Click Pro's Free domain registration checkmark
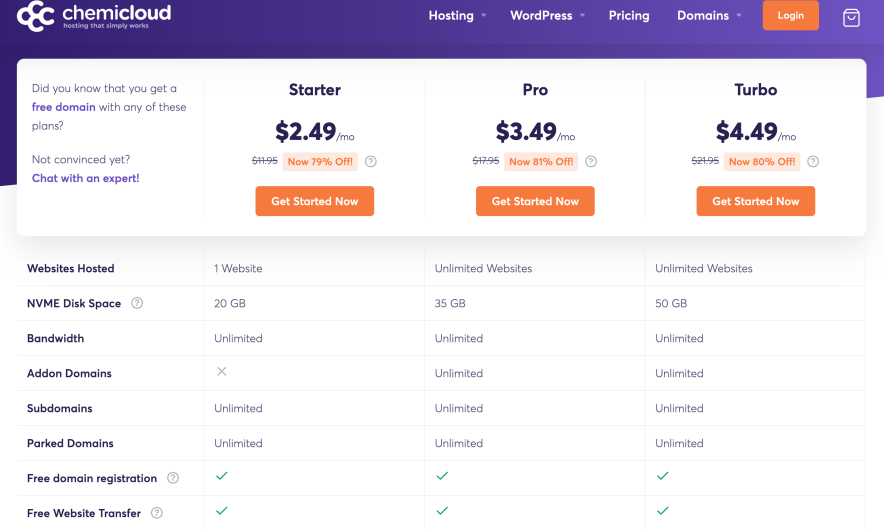 point(443,476)
